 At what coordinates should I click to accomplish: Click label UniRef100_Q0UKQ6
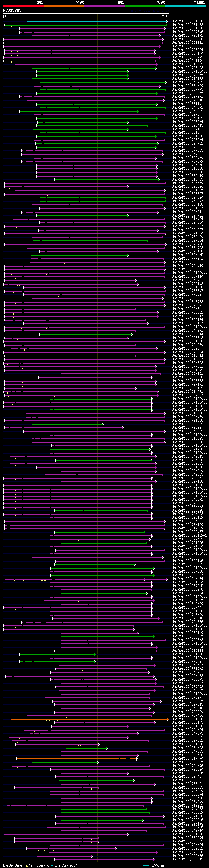187,766
